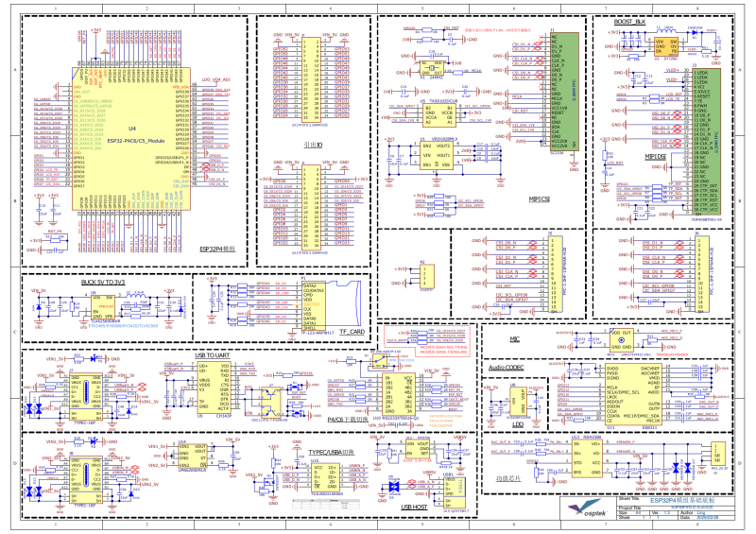Click the LED symbol next to VIN2_5V resistor
756x534 pixels.
(x=95, y=440)
